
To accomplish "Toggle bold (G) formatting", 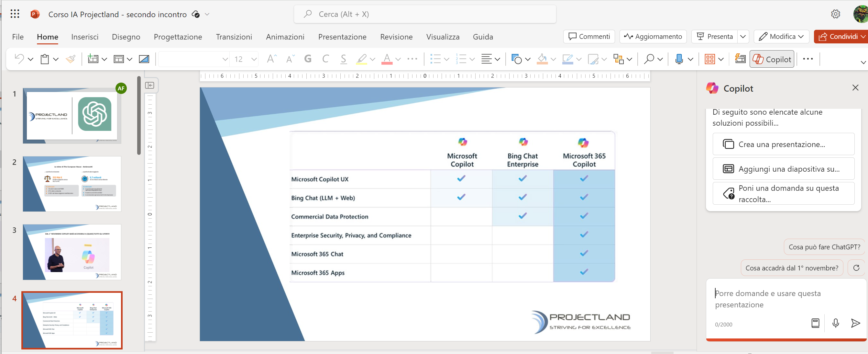I will click(308, 59).
